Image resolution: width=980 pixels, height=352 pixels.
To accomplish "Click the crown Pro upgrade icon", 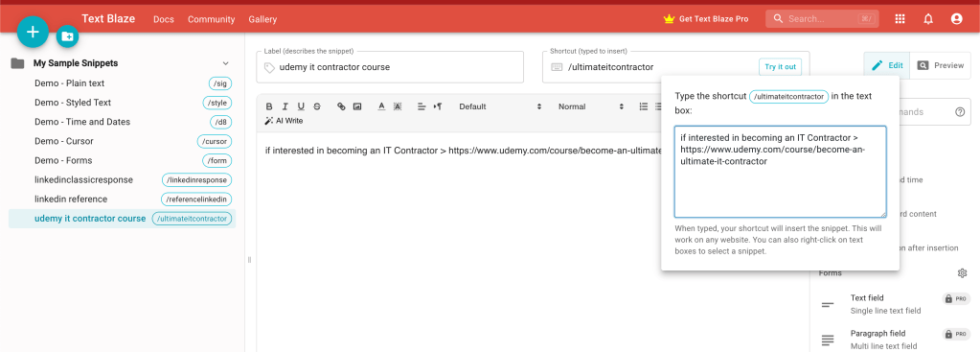I will 670,19.
